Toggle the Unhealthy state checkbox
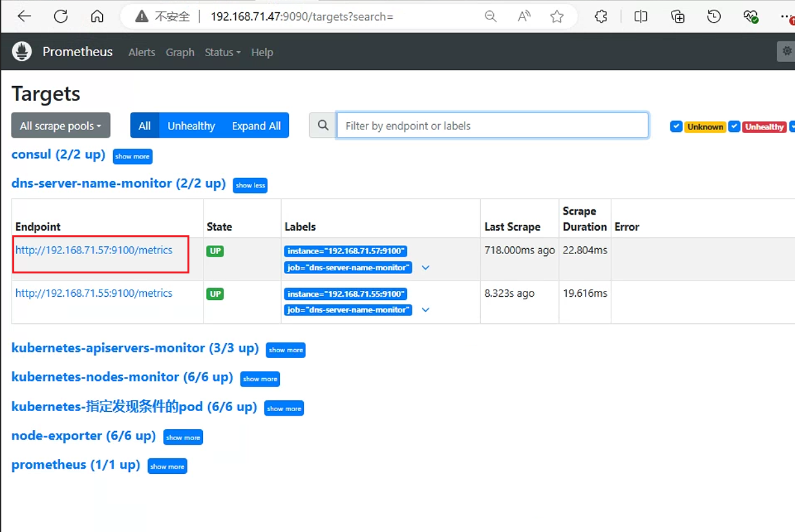 pos(734,127)
